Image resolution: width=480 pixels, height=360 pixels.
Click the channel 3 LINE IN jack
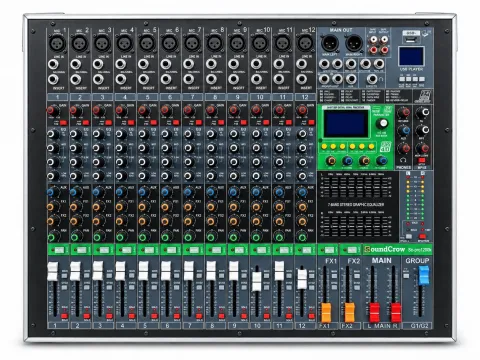click(98, 64)
